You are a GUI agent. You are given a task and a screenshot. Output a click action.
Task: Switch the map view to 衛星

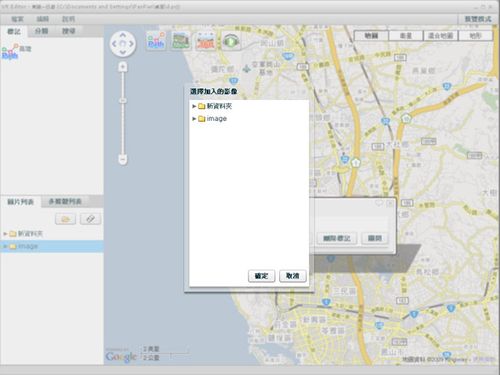(406, 35)
